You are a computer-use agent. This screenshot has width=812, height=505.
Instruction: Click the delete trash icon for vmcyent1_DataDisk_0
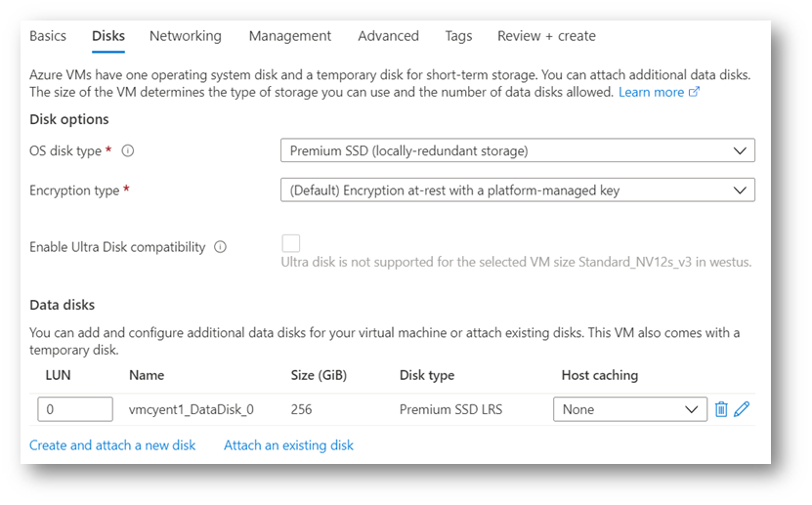pos(721,409)
